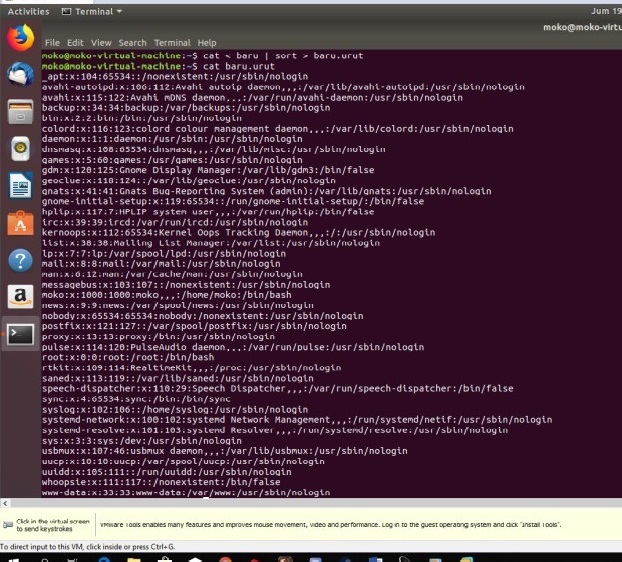Image resolution: width=622 pixels, height=562 pixels.
Task: Open Rhythmbox music player from the dock
Action: point(20,148)
